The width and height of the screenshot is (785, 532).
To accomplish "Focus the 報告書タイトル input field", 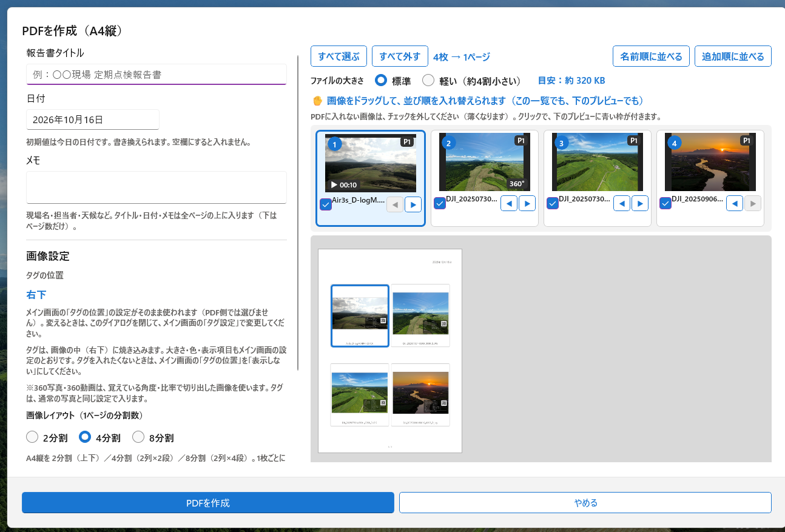I will (157, 75).
